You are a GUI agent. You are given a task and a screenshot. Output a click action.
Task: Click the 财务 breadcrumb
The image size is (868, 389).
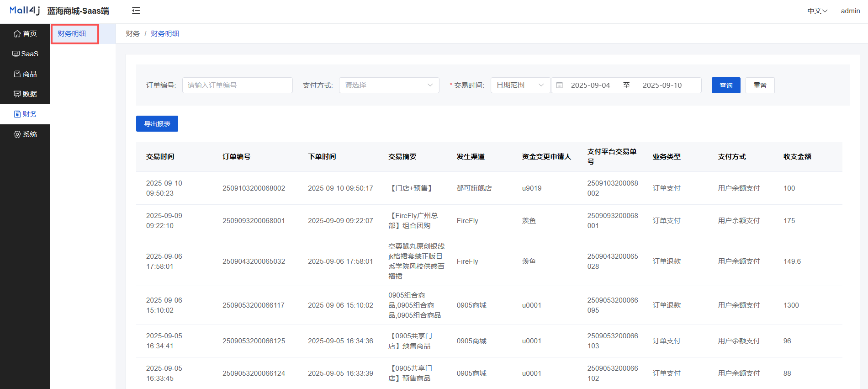132,34
